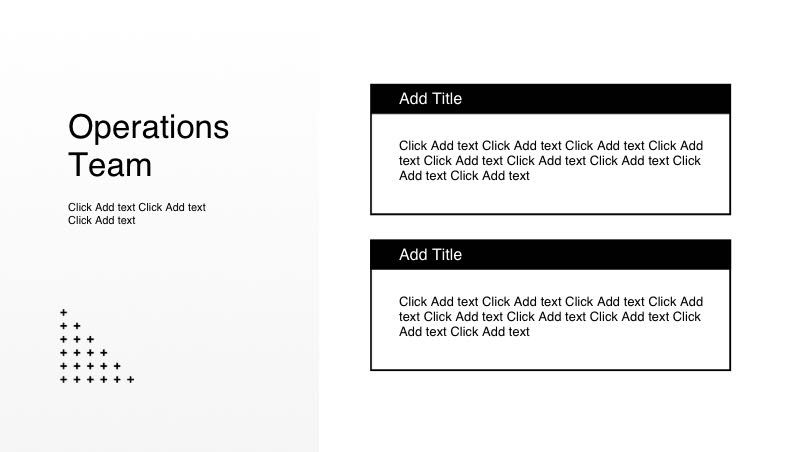Click the word "Operations" in the heading

point(148,127)
